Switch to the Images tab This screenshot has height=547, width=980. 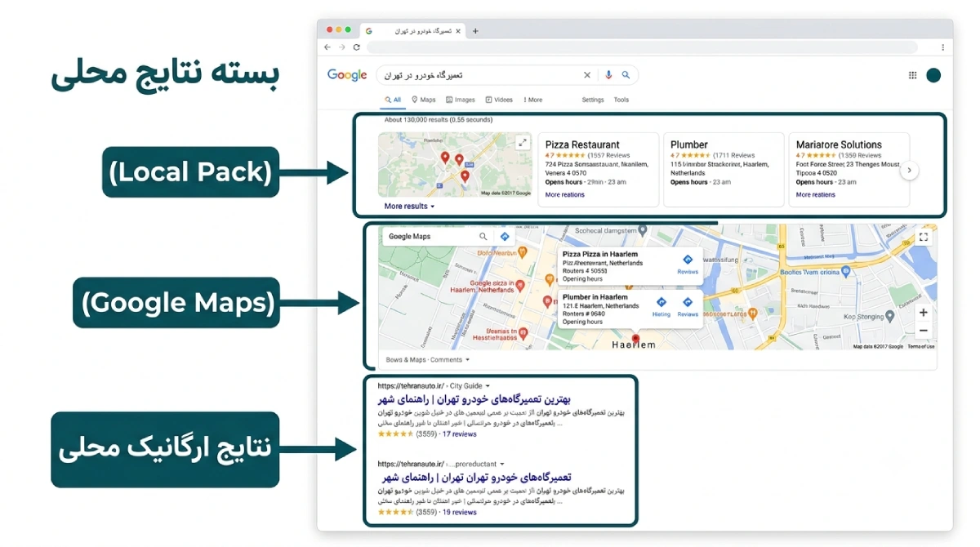pyautogui.click(x=461, y=100)
